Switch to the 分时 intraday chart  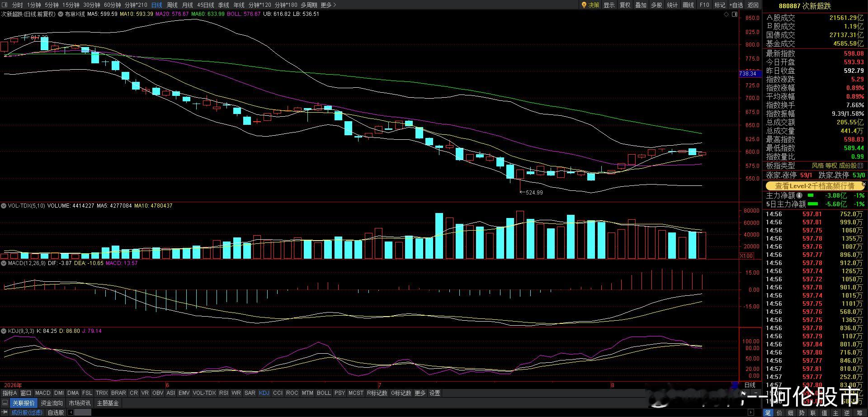pyautogui.click(x=18, y=5)
